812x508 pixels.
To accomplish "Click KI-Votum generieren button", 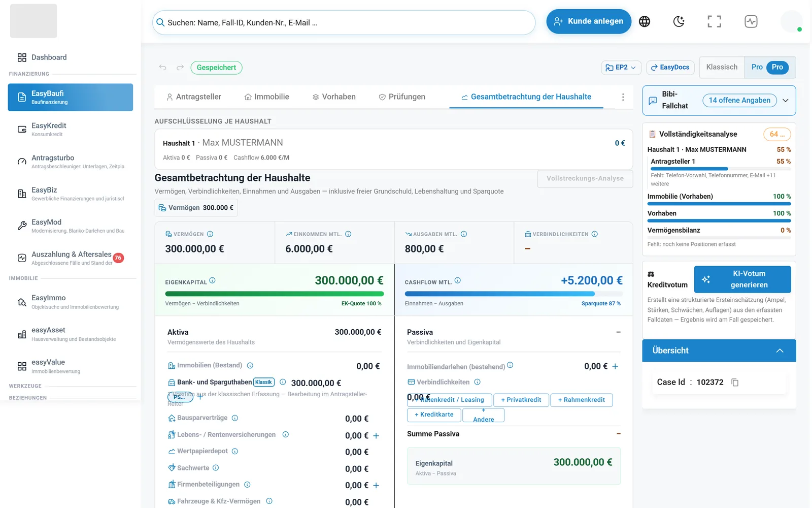I will [x=742, y=279].
